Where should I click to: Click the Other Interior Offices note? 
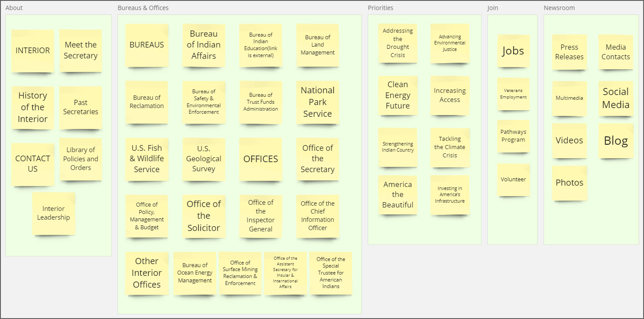click(x=147, y=273)
